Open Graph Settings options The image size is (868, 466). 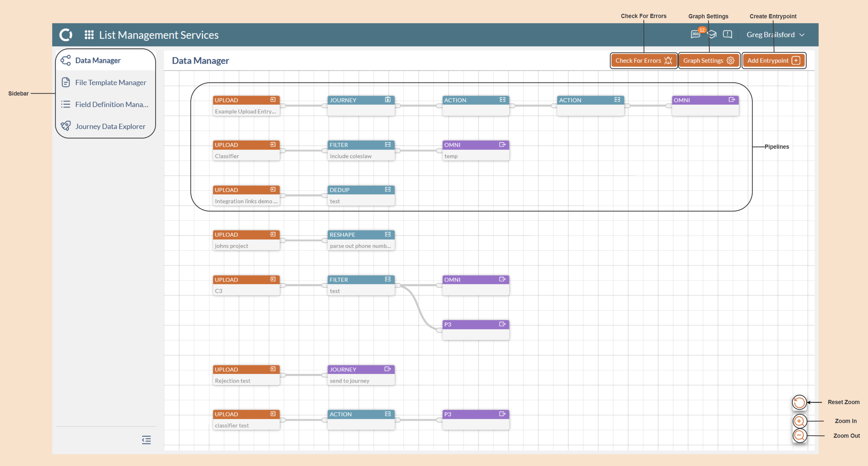click(x=708, y=61)
